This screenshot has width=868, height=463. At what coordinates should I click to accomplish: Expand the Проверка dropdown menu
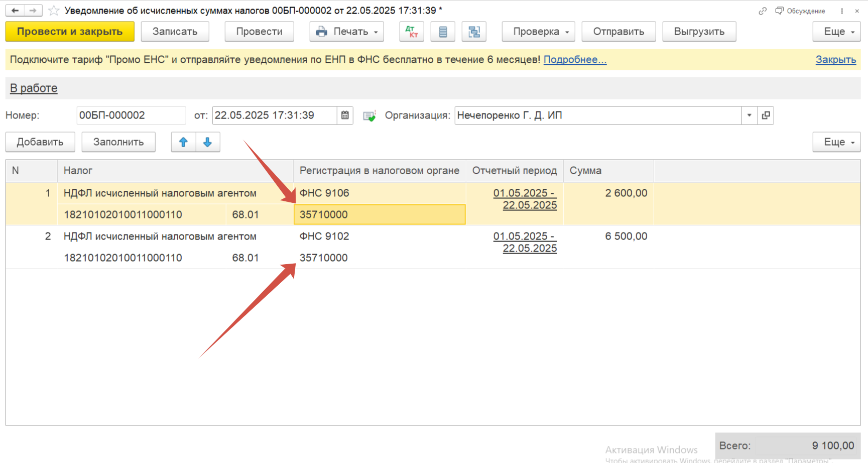pos(538,32)
